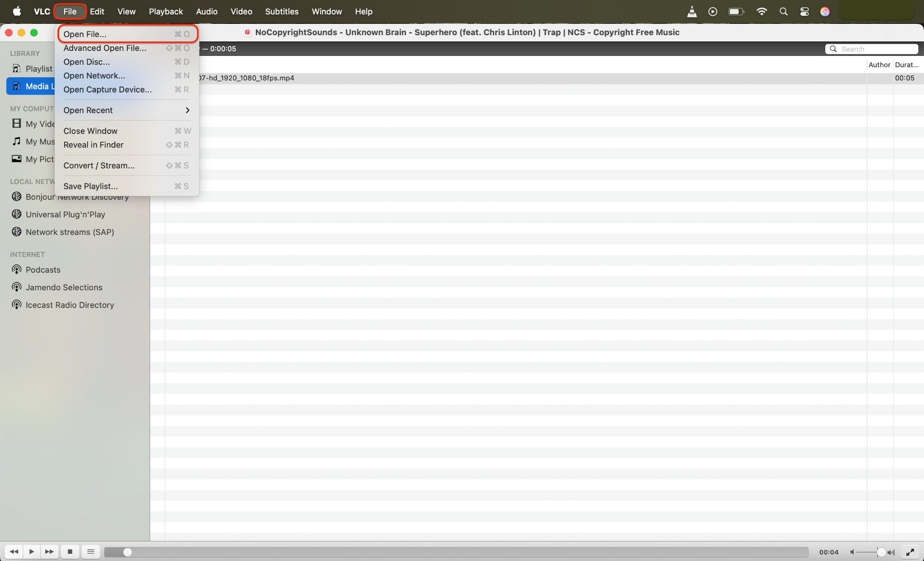Select Bonjour Network Discovery icon
Screen dimensions: 924x561
[17, 197]
